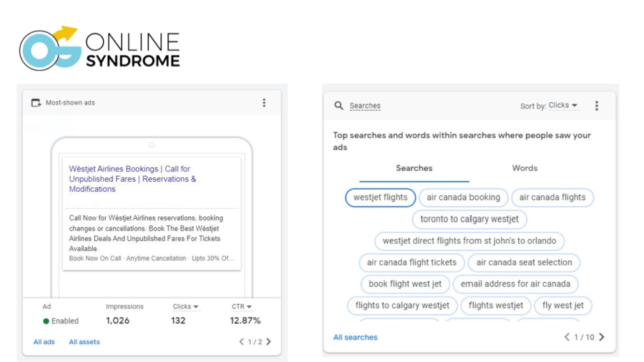This screenshot has width=644, height=362.
Task: Open the CTR column dropdown
Action: coord(241,307)
